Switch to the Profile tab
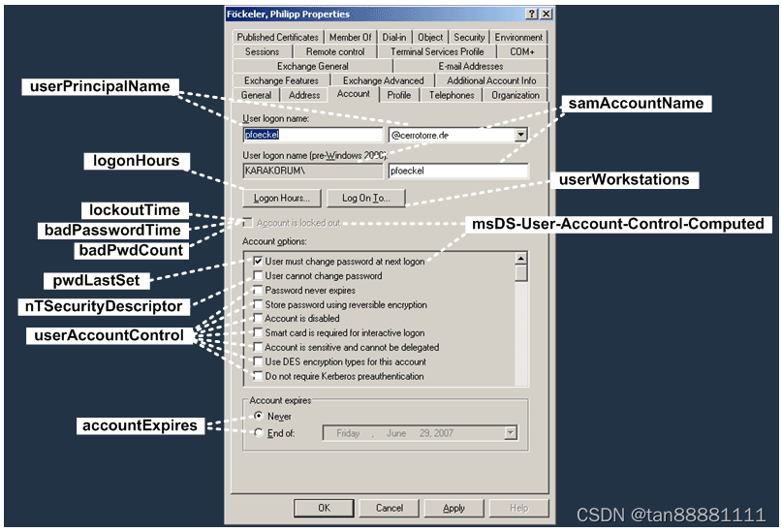The height and width of the screenshot is (532, 782). click(x=399, y=95)
